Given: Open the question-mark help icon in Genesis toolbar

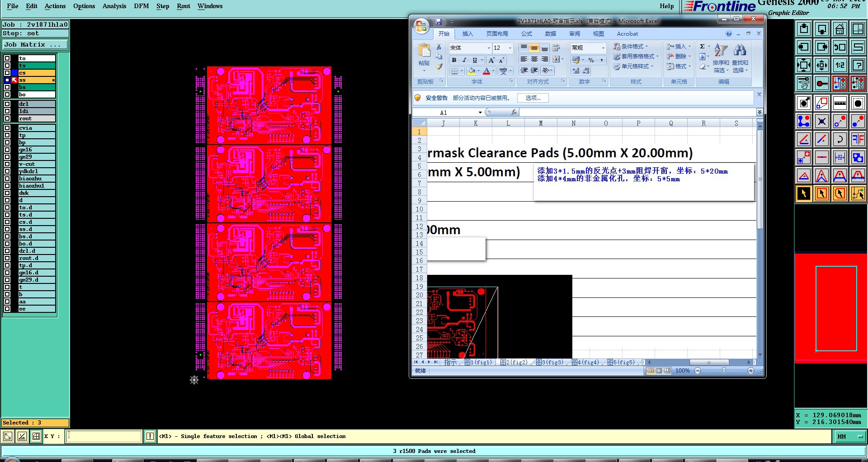Looking at the screenshot, I should tap(858, 65).
